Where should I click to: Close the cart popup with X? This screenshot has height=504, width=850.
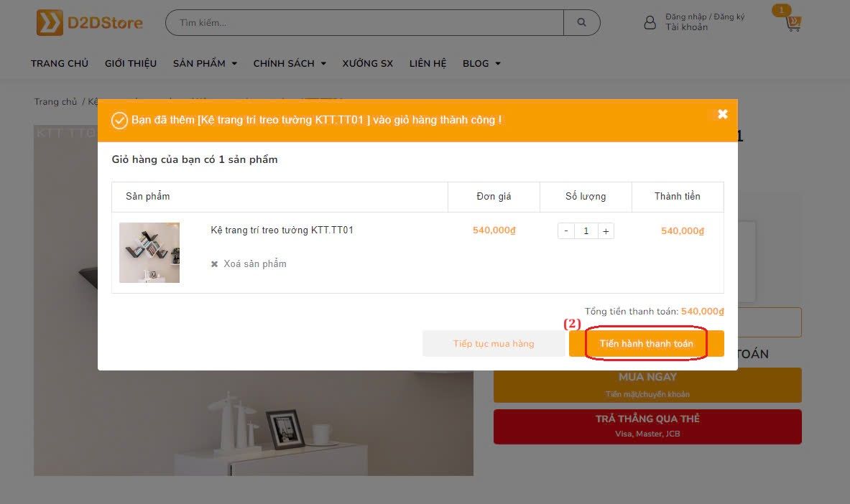pyautogui.click(x=723, y=114)
